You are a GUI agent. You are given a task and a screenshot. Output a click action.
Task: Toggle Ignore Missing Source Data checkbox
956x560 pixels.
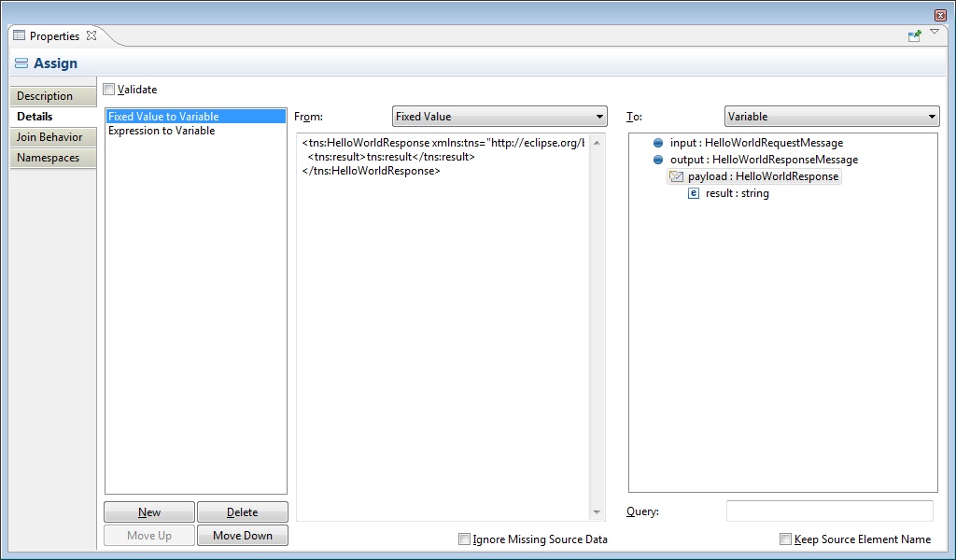pos(465,539)
